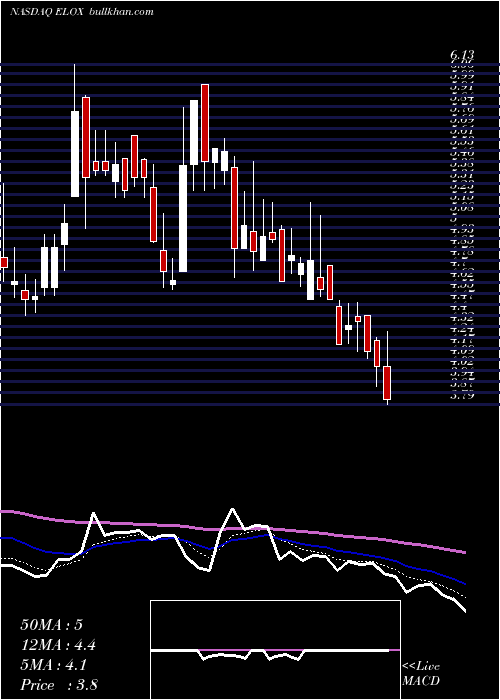Click the NASDAQ ELOX chart title
The image size is (500, 700).
tap(46, 12)
